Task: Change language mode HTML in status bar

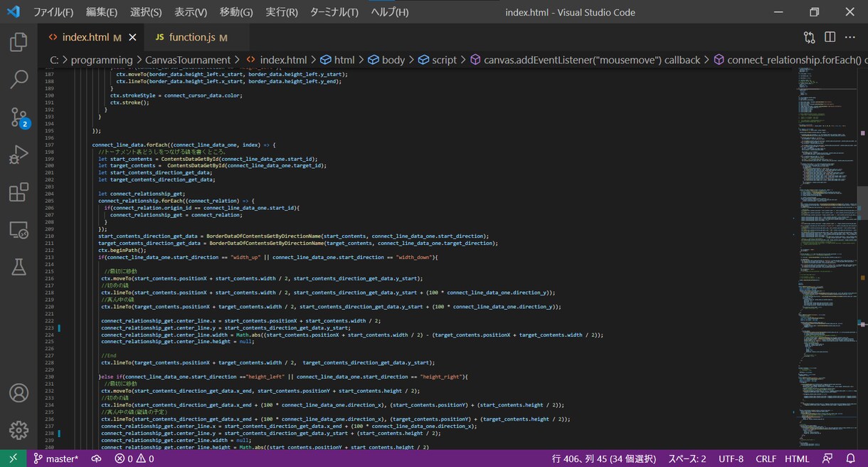Action: click(x=797, y=458)
